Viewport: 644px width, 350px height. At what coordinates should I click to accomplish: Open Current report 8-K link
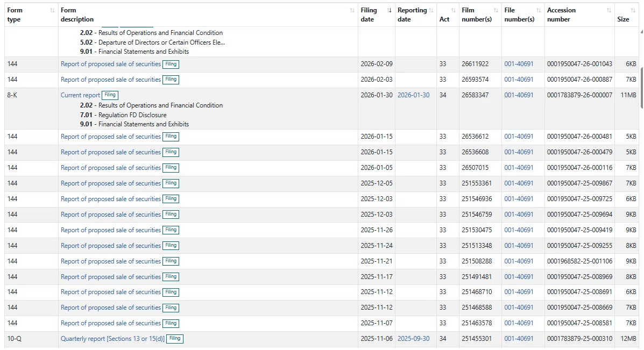click(x=81, y=95)
